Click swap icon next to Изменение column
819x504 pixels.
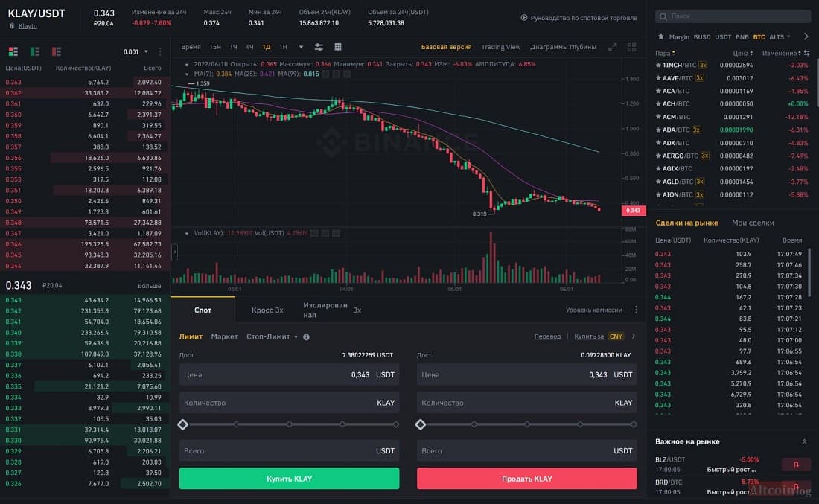click(x=807, y=53)
